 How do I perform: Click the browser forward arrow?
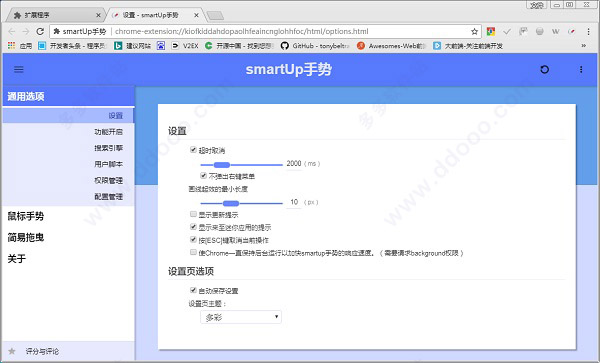coord(26,31)
